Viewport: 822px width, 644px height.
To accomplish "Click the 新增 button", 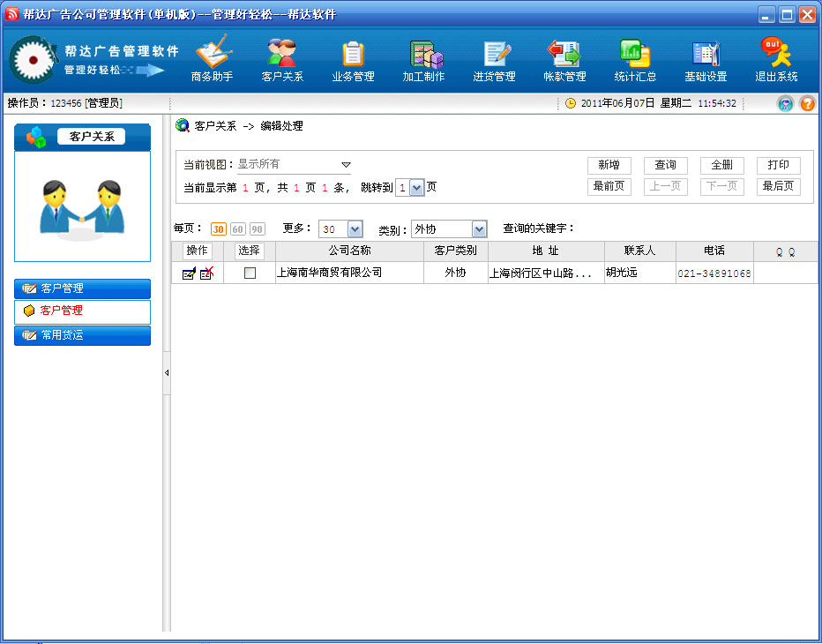I will (609, 165).
